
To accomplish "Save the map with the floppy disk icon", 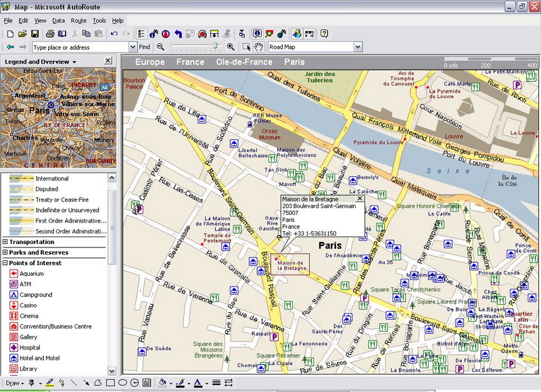I will click(x=34, y=34).
